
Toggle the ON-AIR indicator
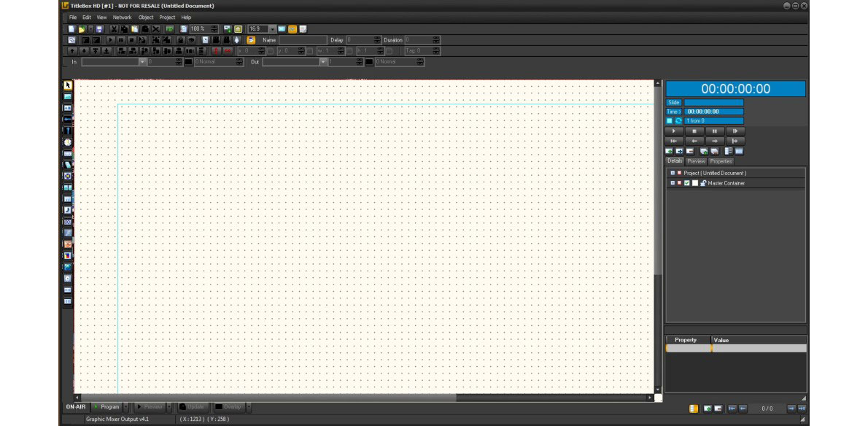click(76, 407)
